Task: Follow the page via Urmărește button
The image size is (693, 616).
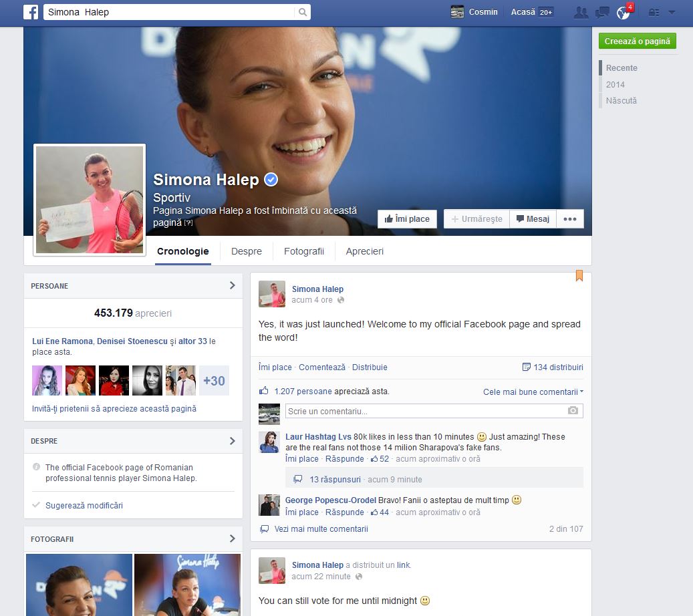Action: click(476, 219)
